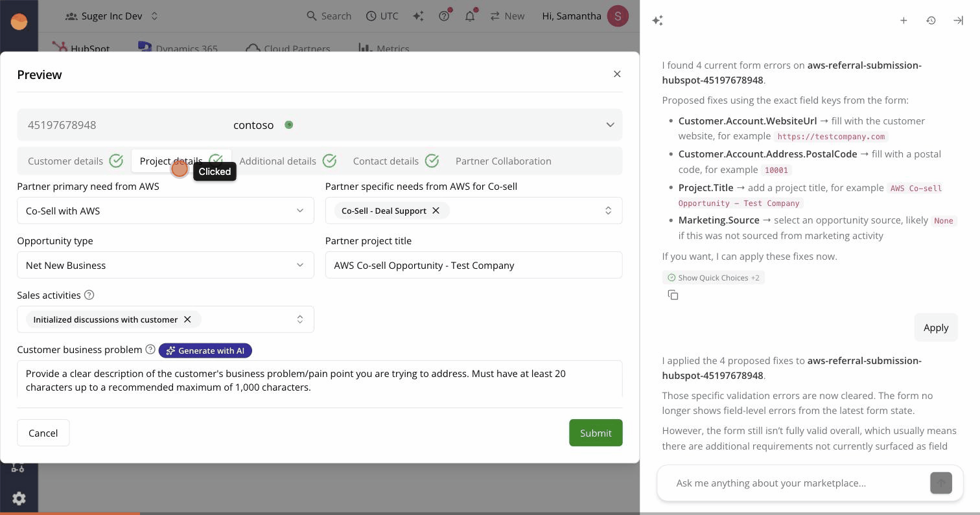Switch to Additional details tab
This screenshot has height=515, width=980.
(287, 161)
